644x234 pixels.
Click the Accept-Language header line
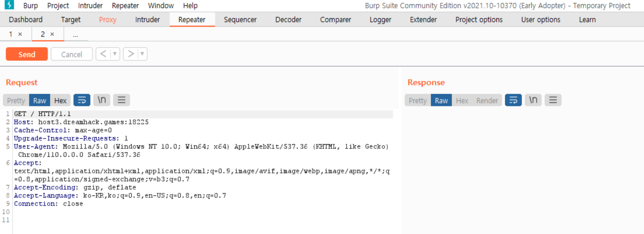pos(120,196)
